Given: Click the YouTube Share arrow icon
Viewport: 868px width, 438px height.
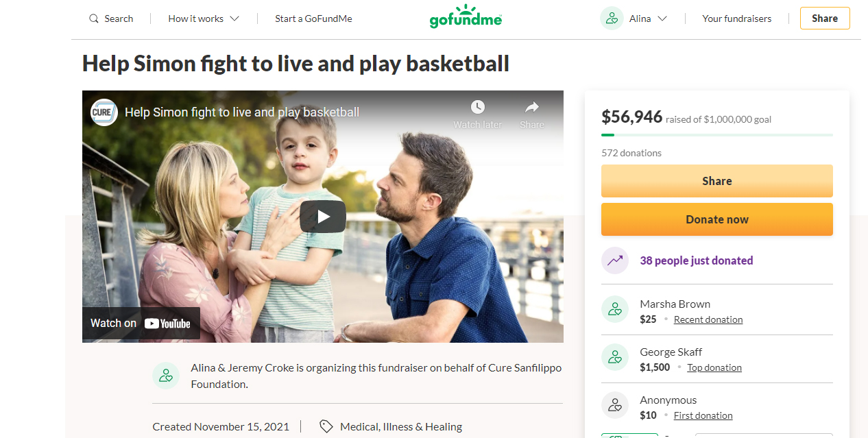Looking at the screenshot, I should pos(532,107).
